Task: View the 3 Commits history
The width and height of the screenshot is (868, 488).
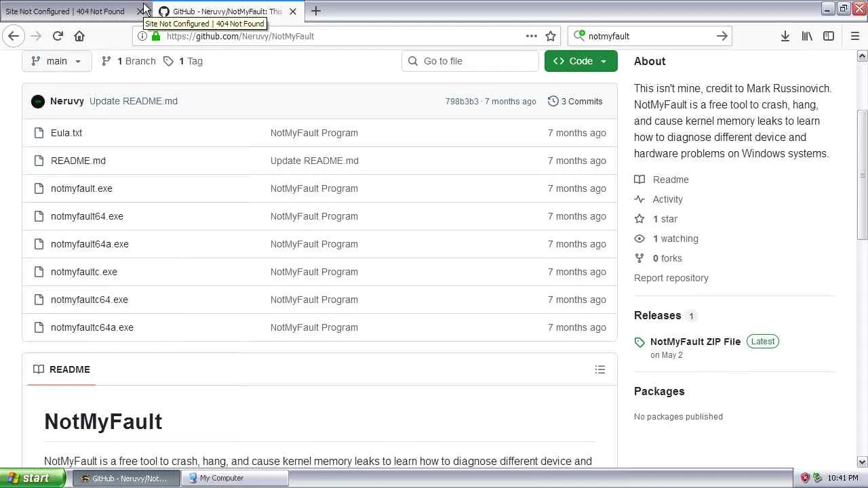Action: point(575,102)
